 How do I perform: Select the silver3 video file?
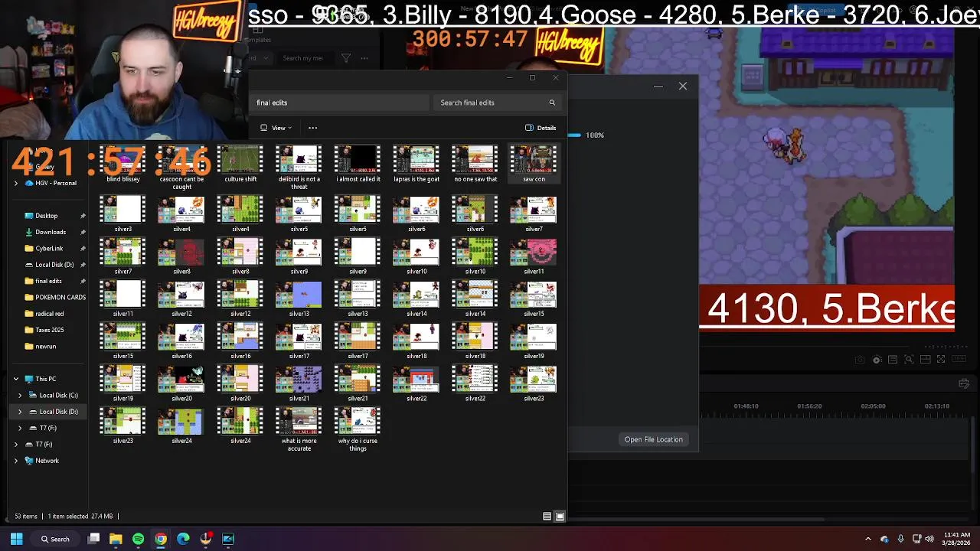pyautogui.click(x=123, y=214)
